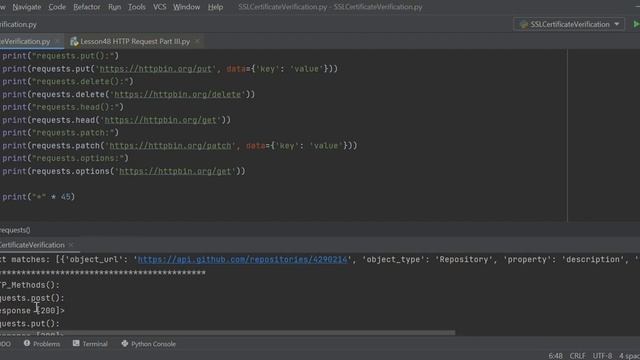Screen dimensions: 640x360
Task: Click the Python icon in the run configuration box
Action: coord(524,24)
